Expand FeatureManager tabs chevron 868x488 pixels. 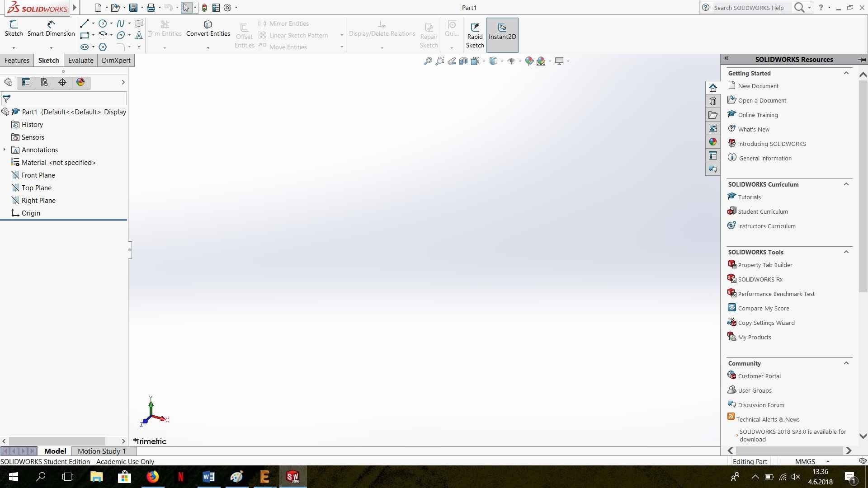pos(123,82)
